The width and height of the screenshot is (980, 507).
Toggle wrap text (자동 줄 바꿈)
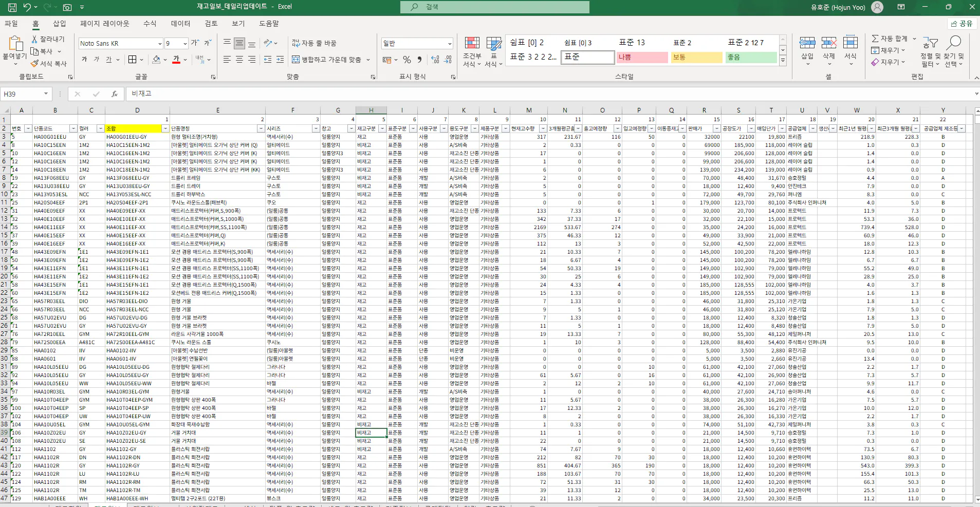click(314, 44)
